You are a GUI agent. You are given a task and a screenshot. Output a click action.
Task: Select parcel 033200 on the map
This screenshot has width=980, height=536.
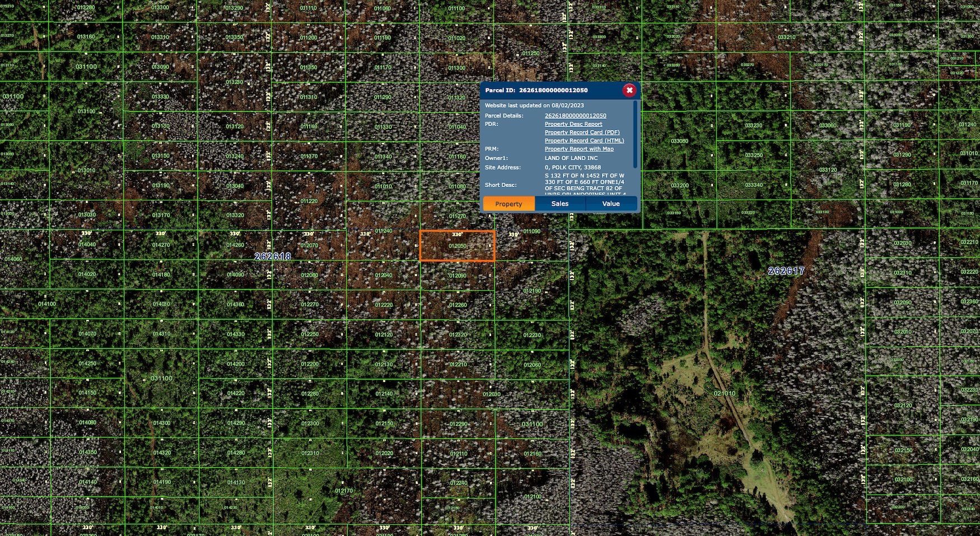pyautogui.click(x=679, y=185)
